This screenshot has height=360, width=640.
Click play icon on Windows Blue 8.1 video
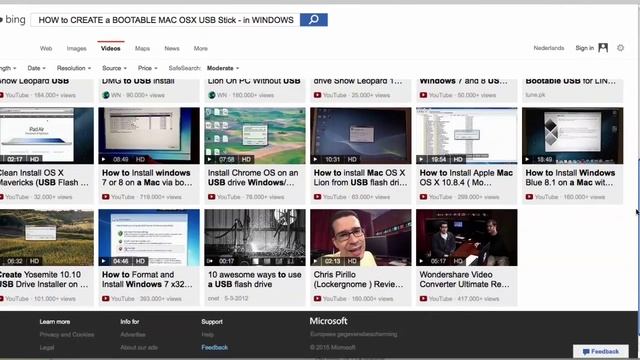pyautogui.click(x=527, y=159)
